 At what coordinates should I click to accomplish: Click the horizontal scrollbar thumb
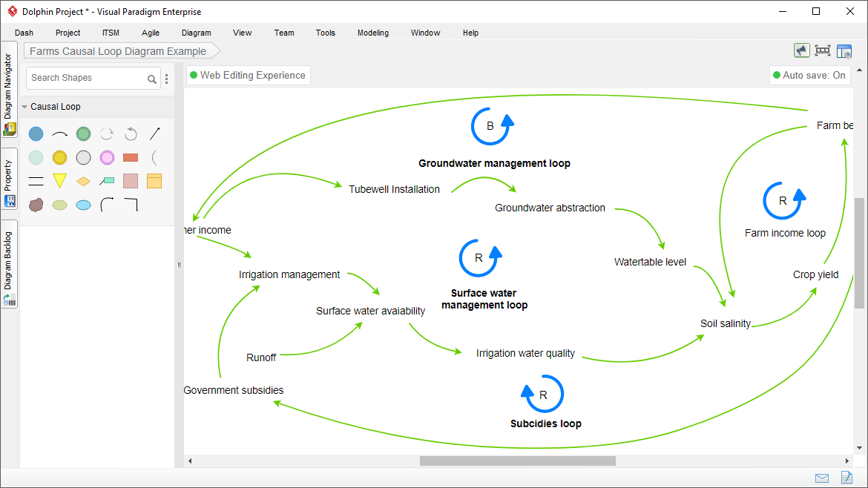pyautogui.click(x=518, y=461)
